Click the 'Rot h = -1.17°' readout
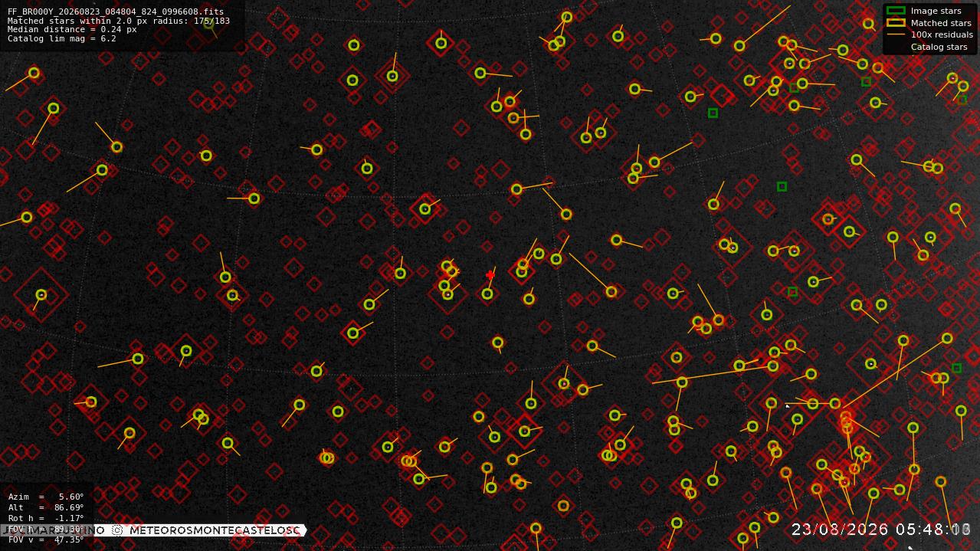This screenshot has width=980, height=551. click(x=46, y=518)
